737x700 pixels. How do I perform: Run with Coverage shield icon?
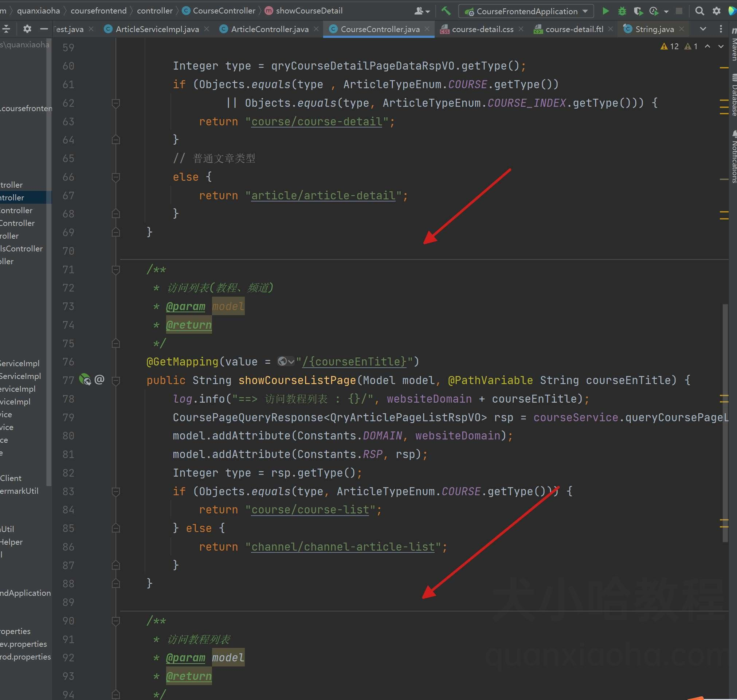tap(638, 11)
